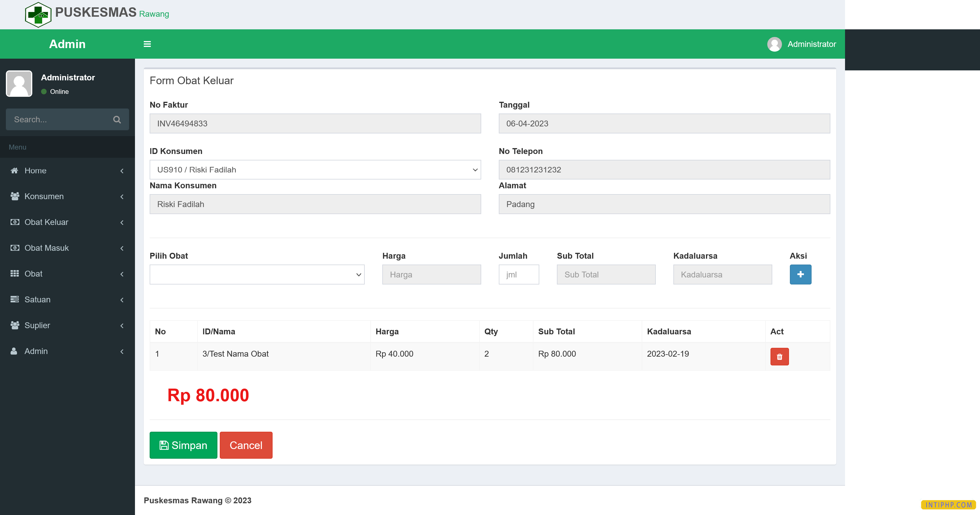Click the green Simpan button
Viewport: 980px width, 515px height.
click(x=183, y=445)
